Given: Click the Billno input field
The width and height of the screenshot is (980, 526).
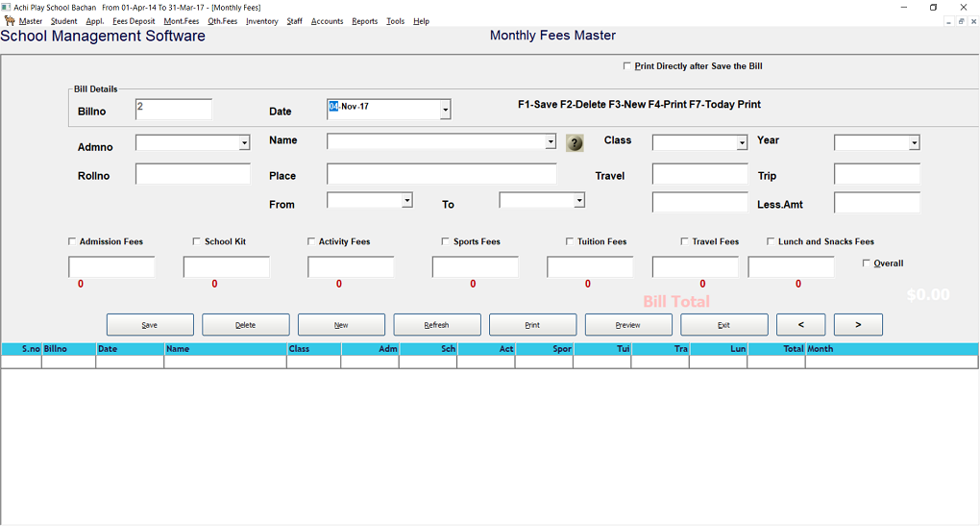Looking at the screenshot, I should point(174,110).
